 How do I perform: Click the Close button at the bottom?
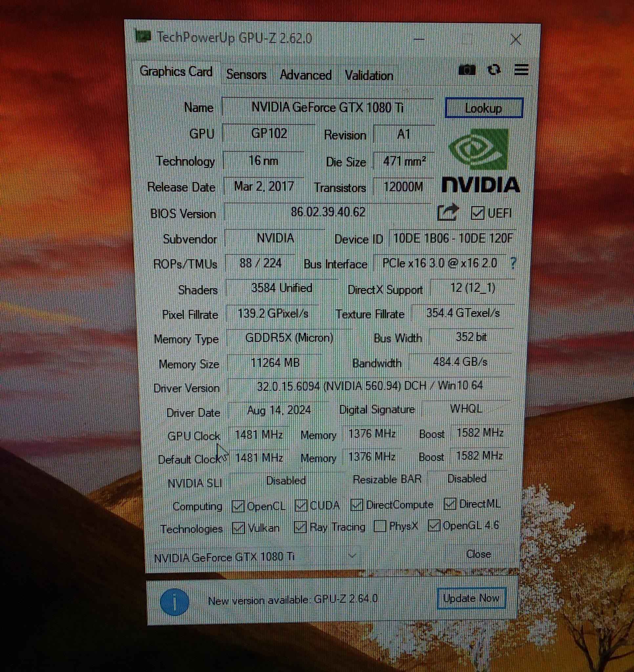(x=478, y=554)
